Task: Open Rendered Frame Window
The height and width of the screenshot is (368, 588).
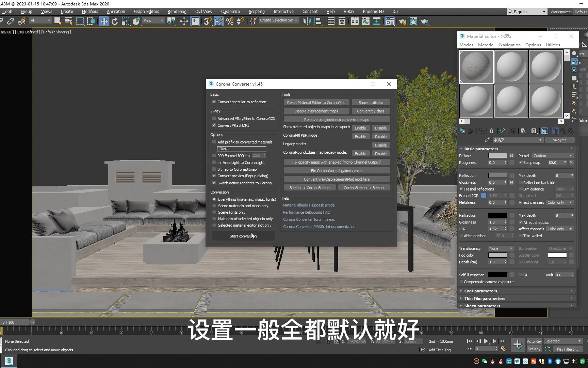Action: pos(413,21)
